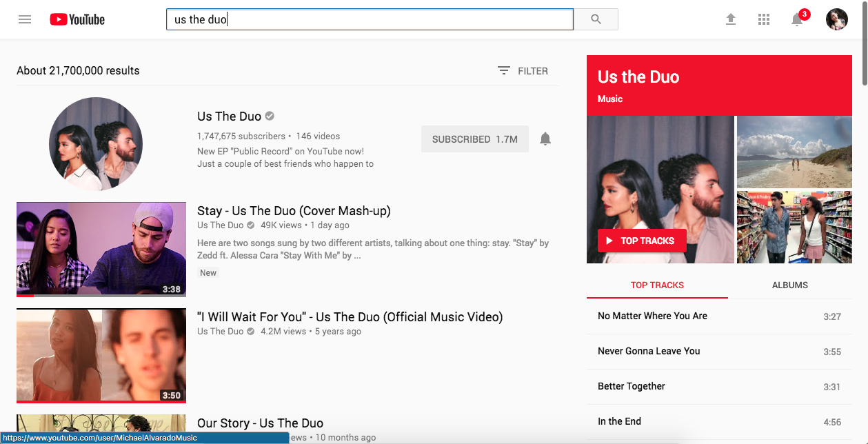Open large duo portrait in artist panel

pyautogui.click(x=660, y=190)
